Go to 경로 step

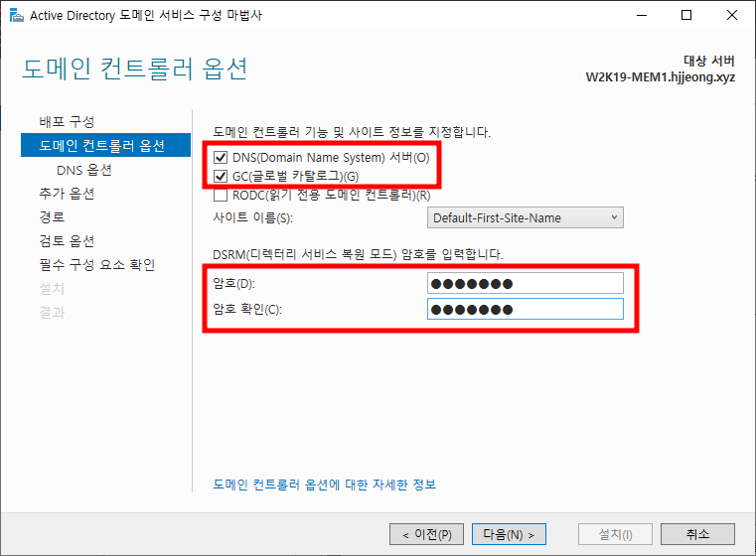point(52,216)
